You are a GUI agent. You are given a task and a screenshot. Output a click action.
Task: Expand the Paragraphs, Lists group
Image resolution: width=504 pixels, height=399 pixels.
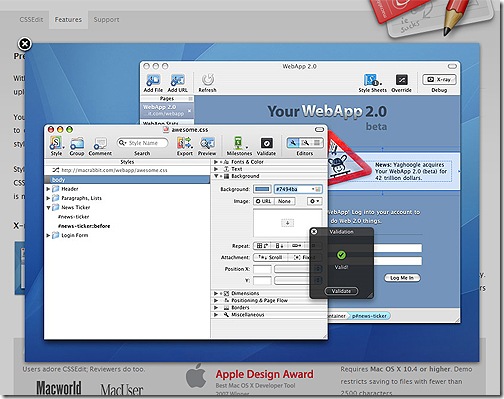(x=48, y=198)
